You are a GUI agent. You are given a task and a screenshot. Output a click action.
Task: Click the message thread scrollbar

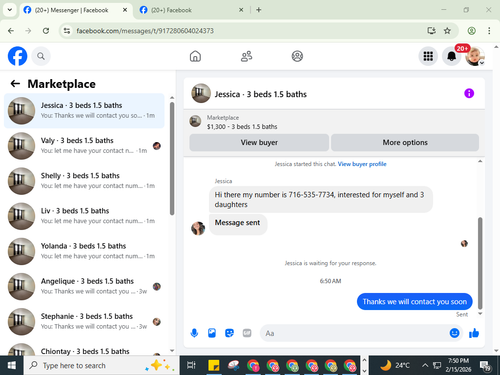[x=480, y=263]
